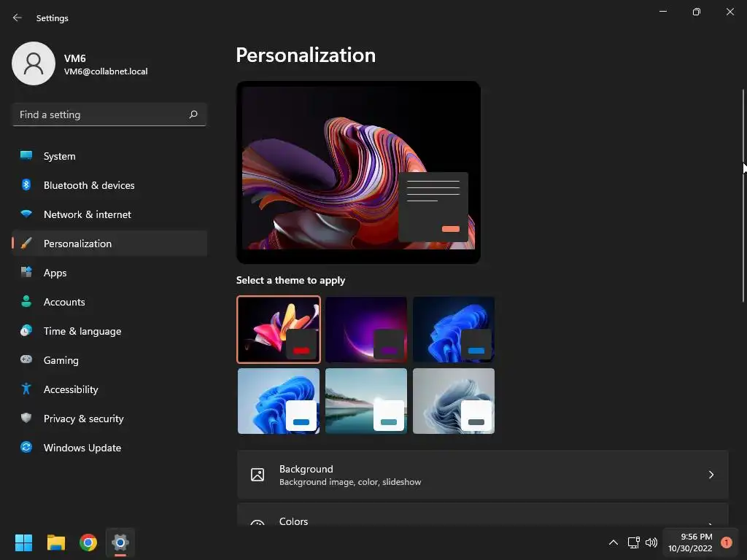The image size is (747, 560).
Task: Click the Background picture icon
Action: pos(258,474)
